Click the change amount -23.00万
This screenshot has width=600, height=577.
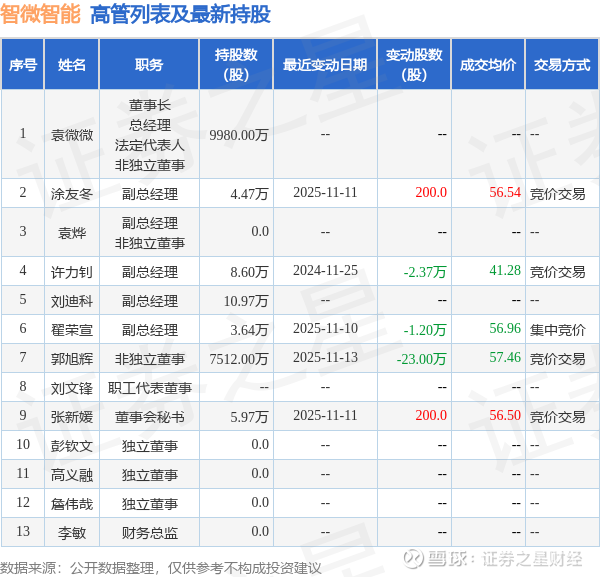(x=422, y=359)
